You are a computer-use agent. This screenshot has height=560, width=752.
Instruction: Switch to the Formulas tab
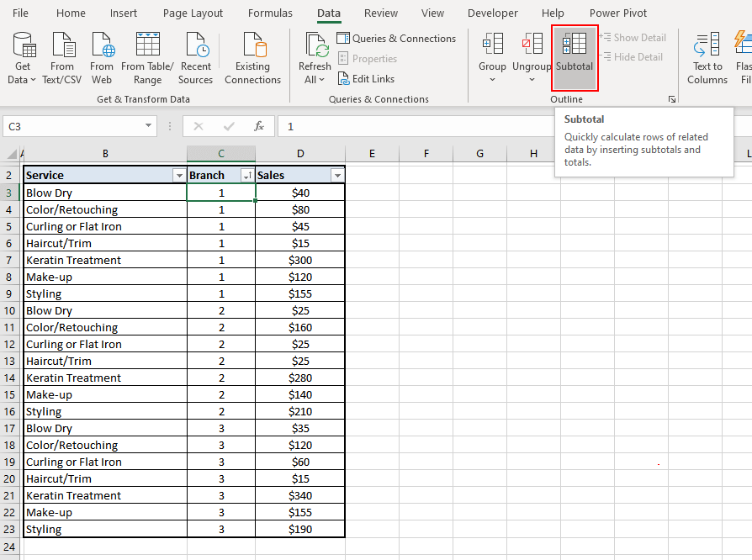point(270,13)
